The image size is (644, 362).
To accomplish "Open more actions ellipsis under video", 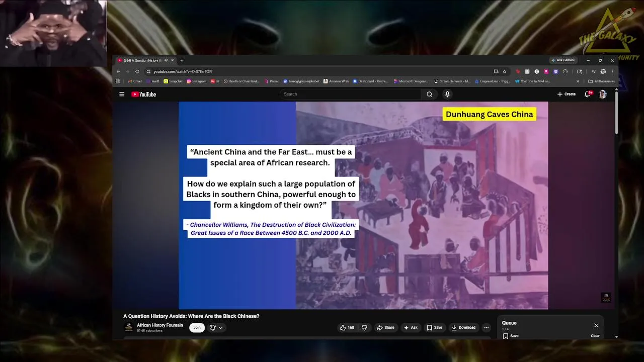I will (x=486, y=327).
